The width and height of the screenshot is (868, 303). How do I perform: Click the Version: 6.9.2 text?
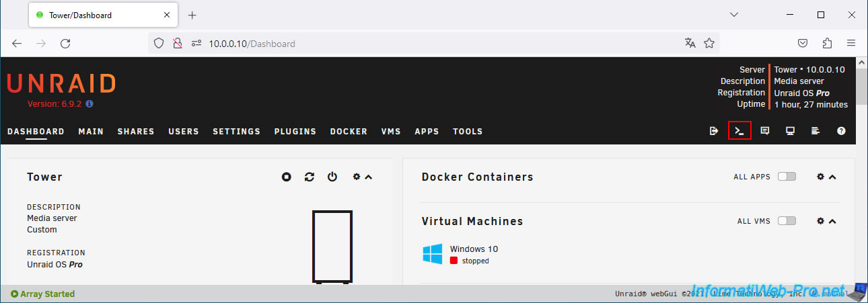pos(55,104)
